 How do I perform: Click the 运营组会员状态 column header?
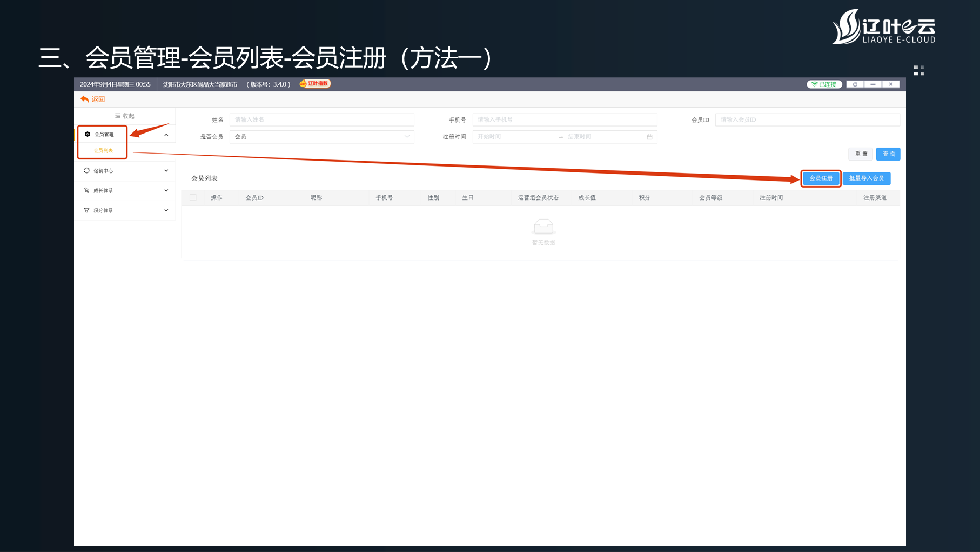pos(538,198)
